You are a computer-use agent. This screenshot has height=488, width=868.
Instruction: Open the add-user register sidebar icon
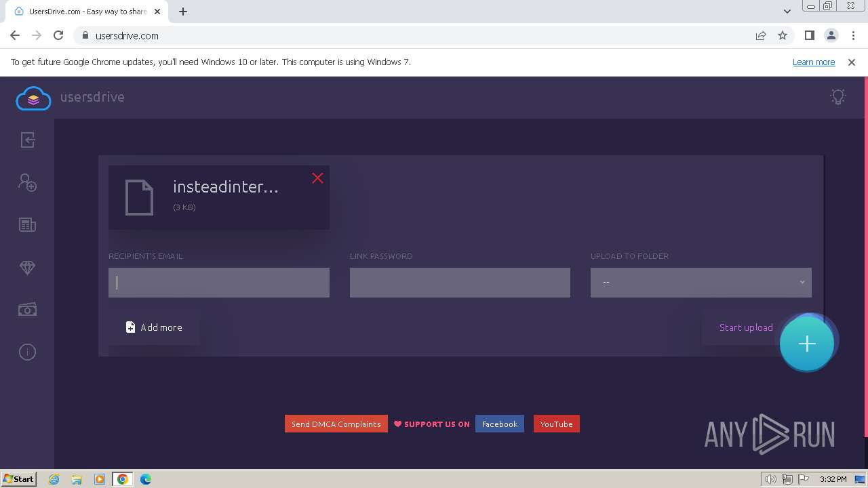[x=27, y=182]
